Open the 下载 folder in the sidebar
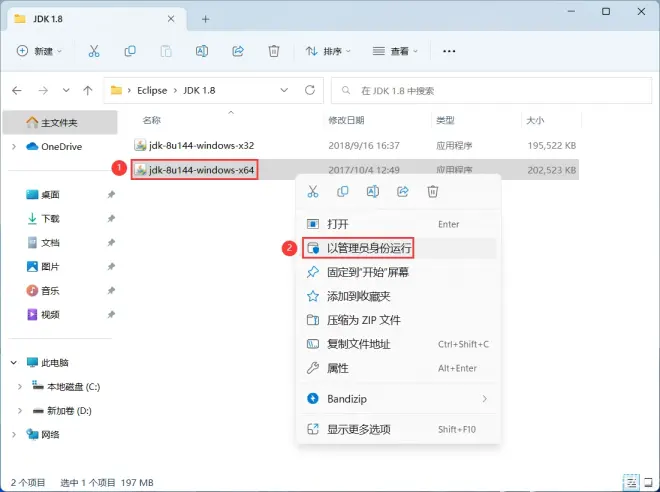 (x=50, y=218)
